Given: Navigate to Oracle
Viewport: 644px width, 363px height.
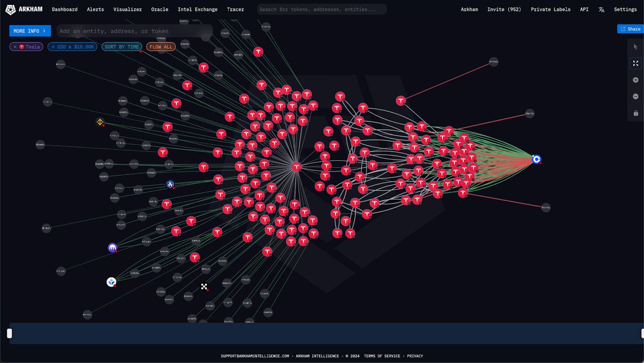Looking at the screenshot, I should point(159,9).
